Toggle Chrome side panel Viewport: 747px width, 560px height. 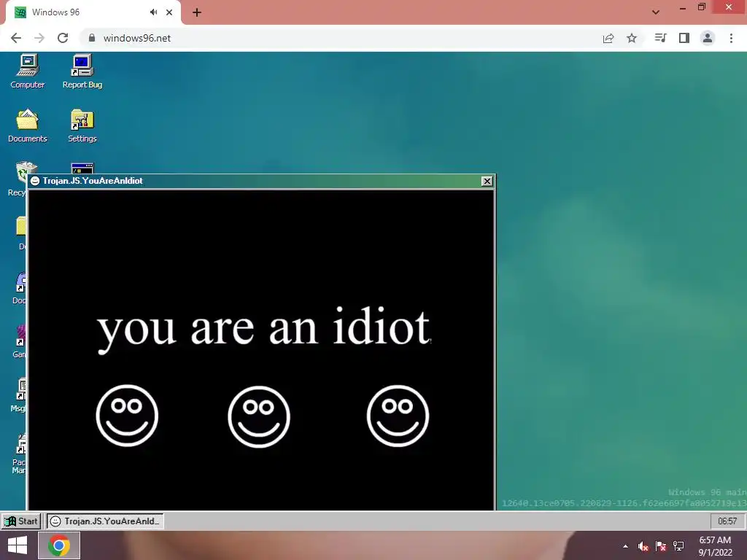(684, 38)
